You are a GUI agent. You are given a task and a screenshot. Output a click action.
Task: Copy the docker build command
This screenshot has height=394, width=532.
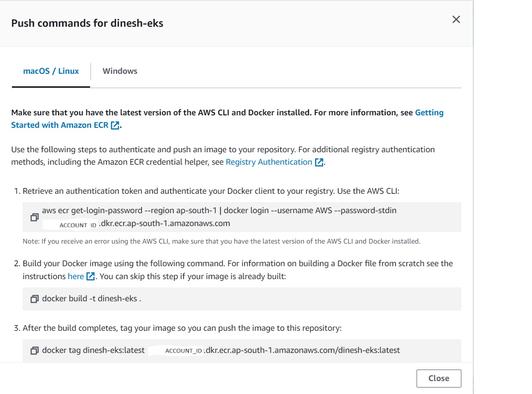(x=34, y=299)
